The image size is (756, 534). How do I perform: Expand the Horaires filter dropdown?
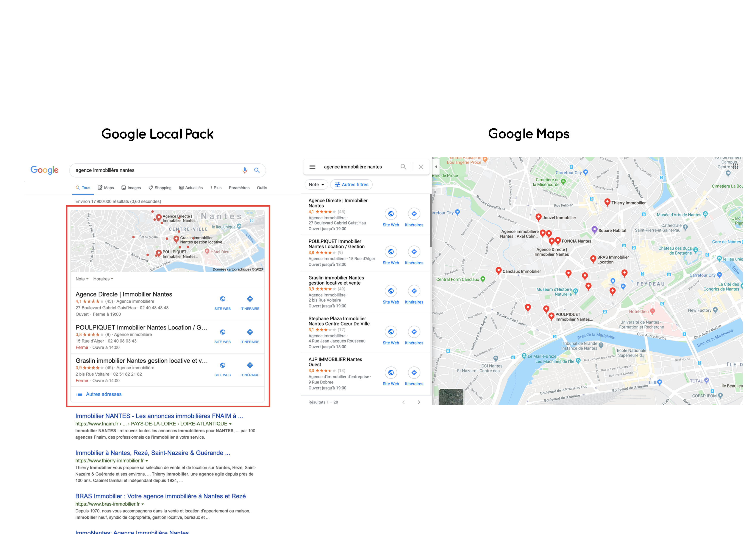coord(103,279)
